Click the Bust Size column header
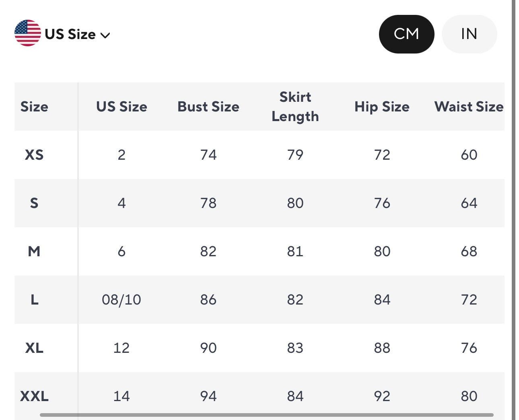 (x=208, y=107)
